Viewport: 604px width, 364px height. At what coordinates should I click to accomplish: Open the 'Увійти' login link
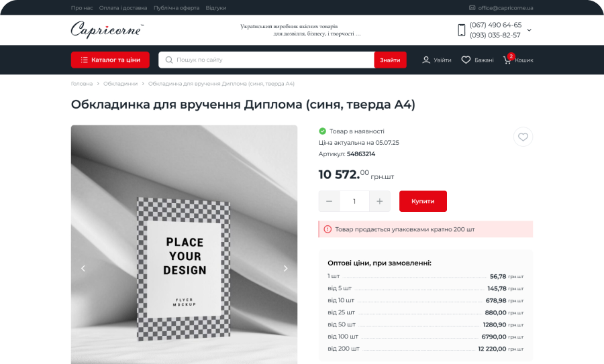click(442, 60)
